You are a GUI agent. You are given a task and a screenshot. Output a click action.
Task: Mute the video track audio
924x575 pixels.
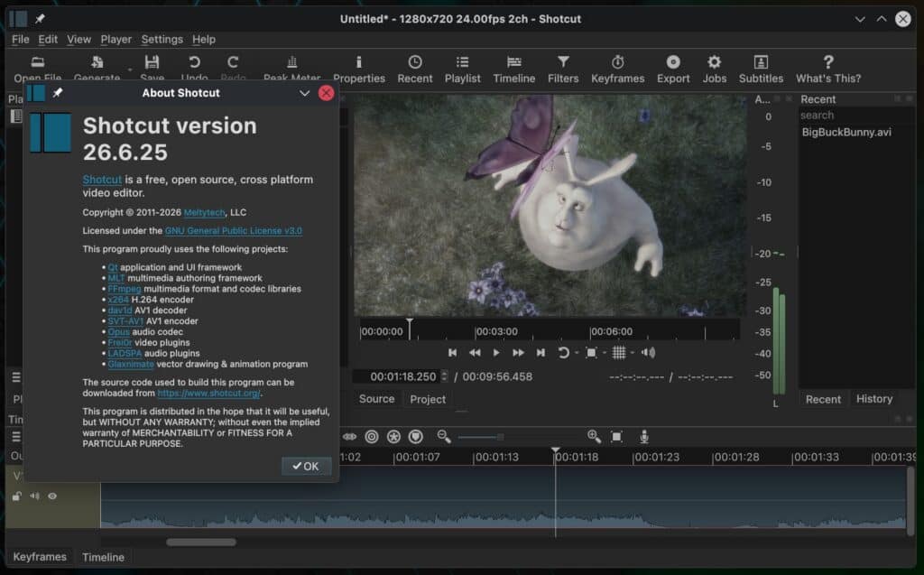click(35, 496)
